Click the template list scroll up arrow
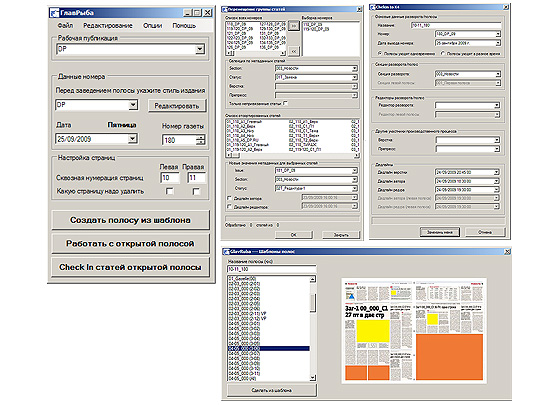Image resolution: width=540 pixels, height=405 pixels. (313, 279)
